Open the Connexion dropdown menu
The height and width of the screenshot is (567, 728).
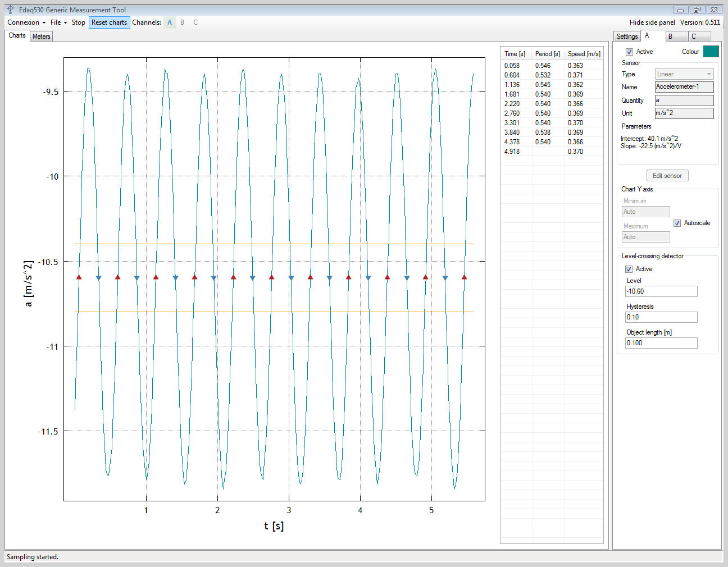coord(26,22)
